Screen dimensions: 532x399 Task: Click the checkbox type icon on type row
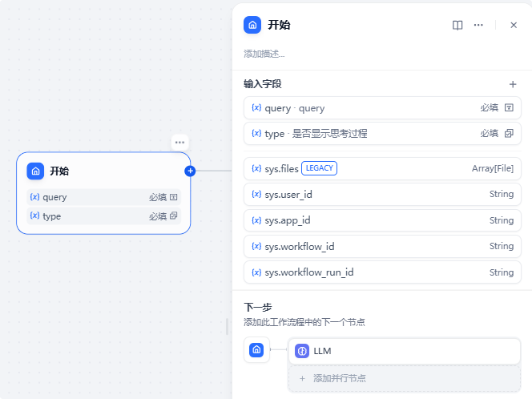pos(509,133)
